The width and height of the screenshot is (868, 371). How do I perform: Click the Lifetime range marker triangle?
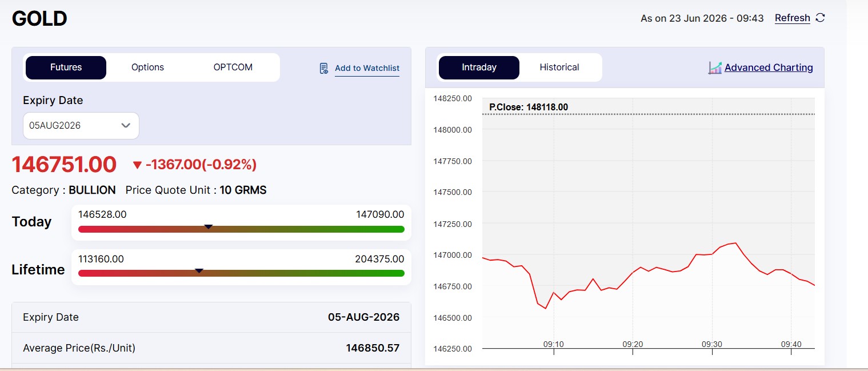pos(199,271)
